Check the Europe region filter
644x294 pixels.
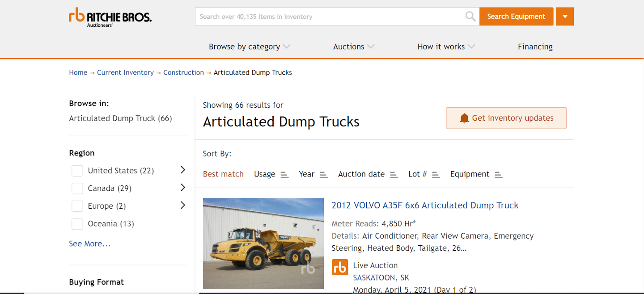77,206
